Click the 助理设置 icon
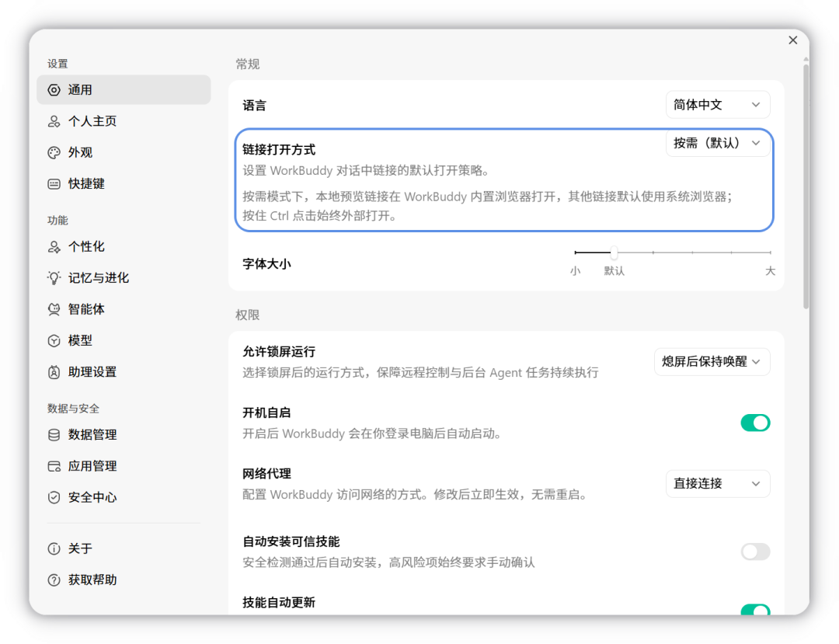Screen dimensions: 839x644 [54, 372]
